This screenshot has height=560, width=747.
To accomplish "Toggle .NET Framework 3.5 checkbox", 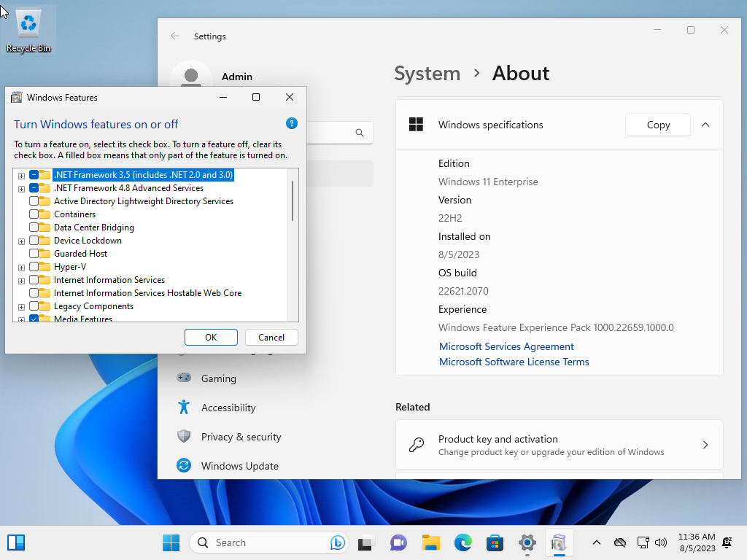I will pos(34,175).
